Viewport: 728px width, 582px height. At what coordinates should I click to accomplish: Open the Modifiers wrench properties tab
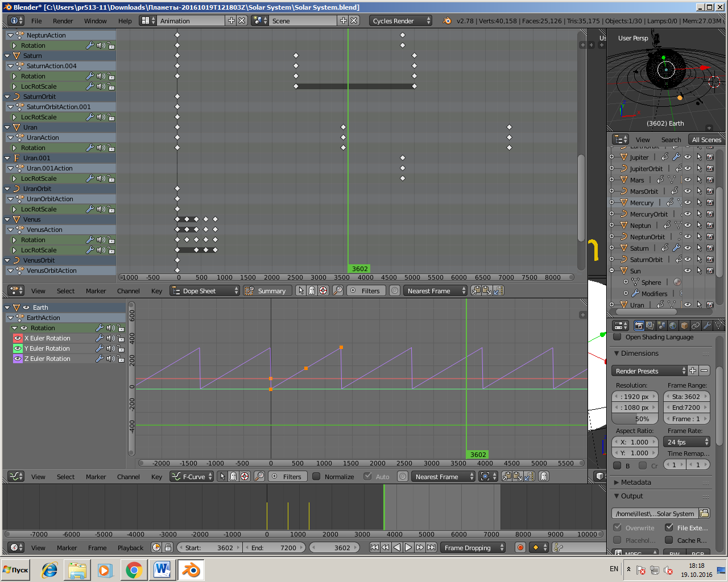click(708, 326)
